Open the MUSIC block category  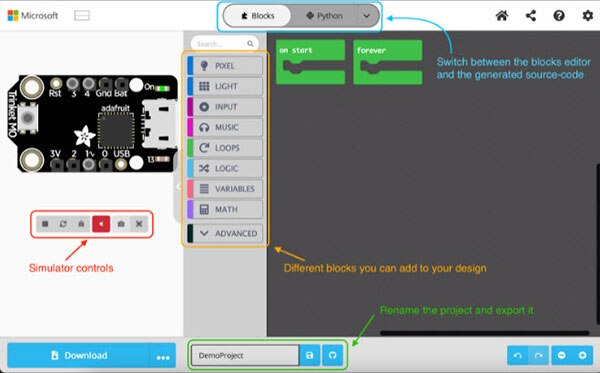pyautogui.click(x=225, y=127)
